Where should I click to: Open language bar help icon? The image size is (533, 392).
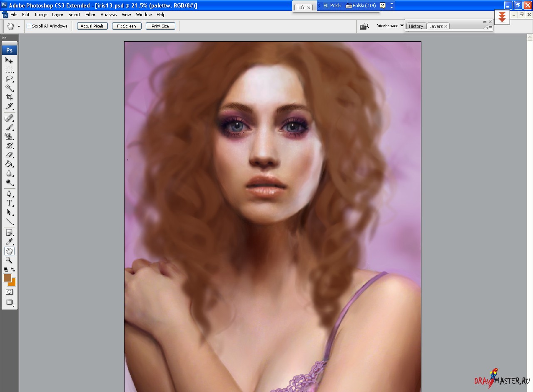pos(383,5)
